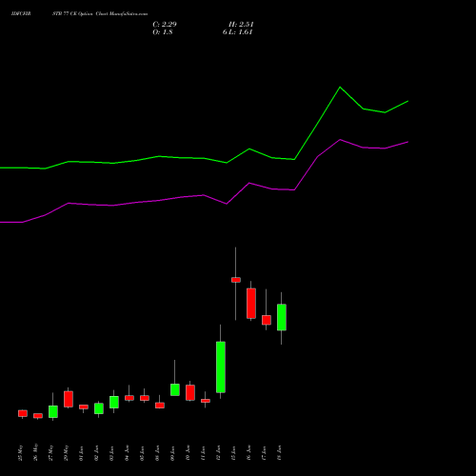The width and height of the screenshot is (476, 476).
Task: Select the red candle above 29 May
Action: (x=69, y=399)
